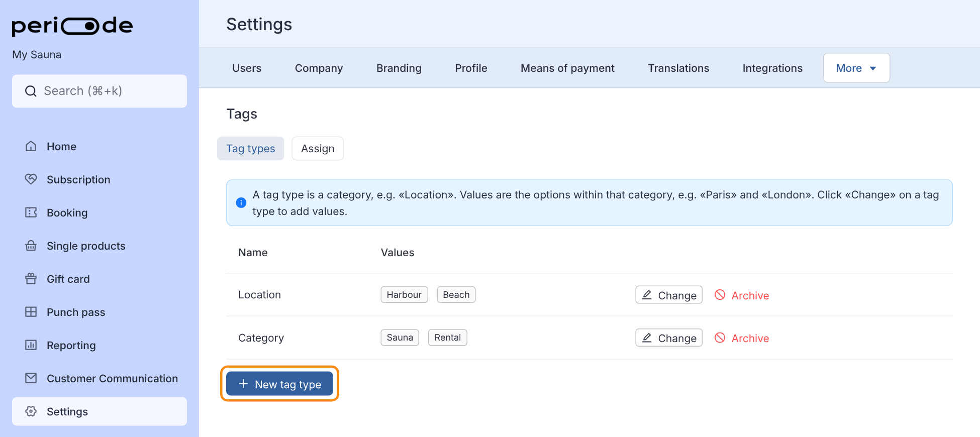Click the Single products basket icon

[x=31, y=246]
